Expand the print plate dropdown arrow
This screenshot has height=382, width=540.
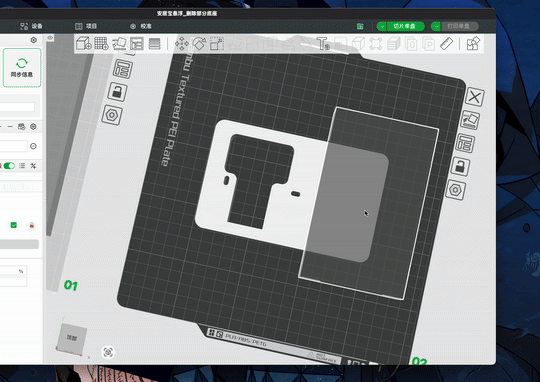click(x=436, y=26)
